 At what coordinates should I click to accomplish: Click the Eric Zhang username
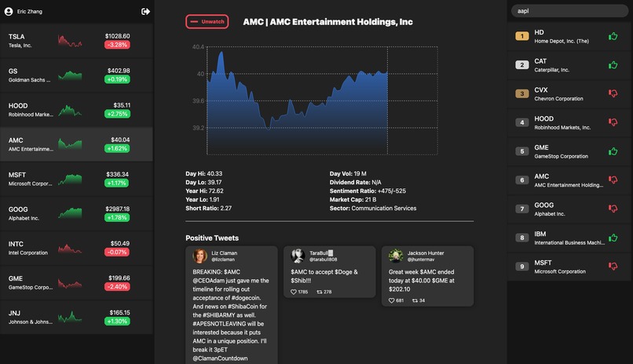[30, 12]
